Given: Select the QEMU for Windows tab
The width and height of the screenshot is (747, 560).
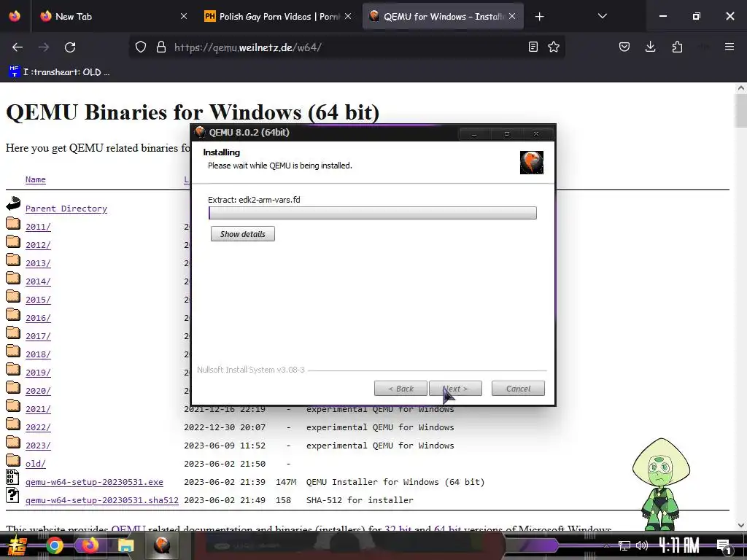Looking at the screenshot, I should tap(443, 16).
